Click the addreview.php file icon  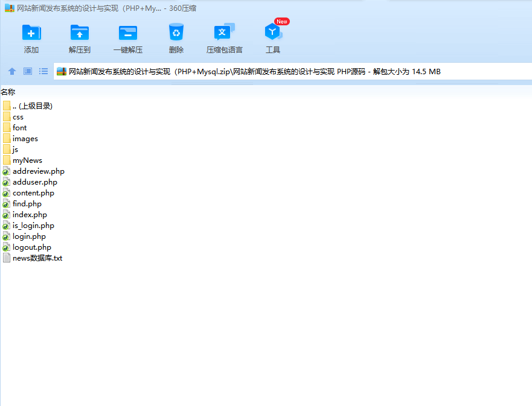[7, 171]
